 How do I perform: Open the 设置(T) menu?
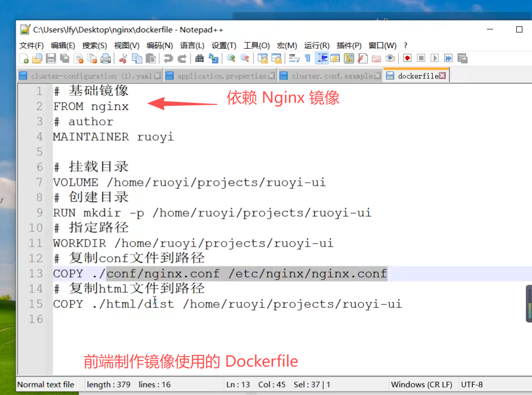pos(224,46)
